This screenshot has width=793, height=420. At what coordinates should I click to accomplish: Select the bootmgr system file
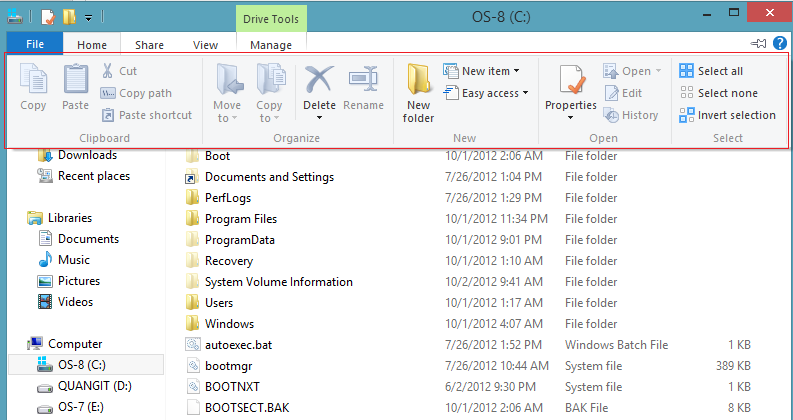coord(218,366)
